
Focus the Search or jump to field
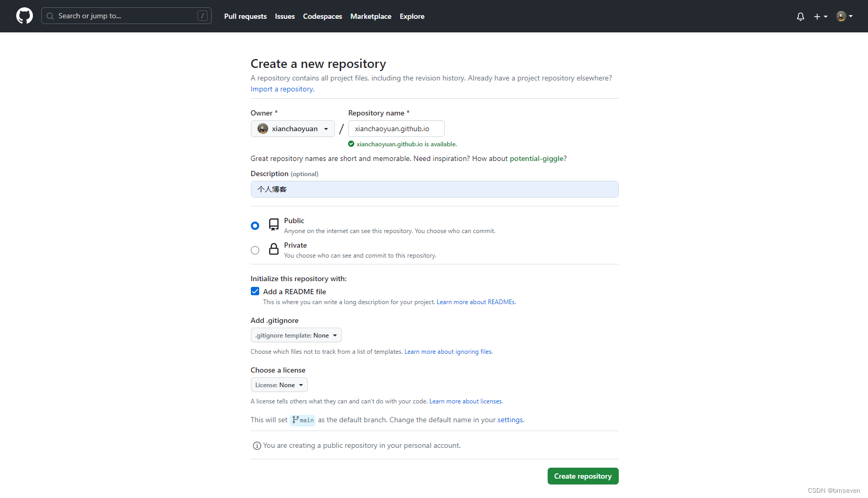point(126,16)
